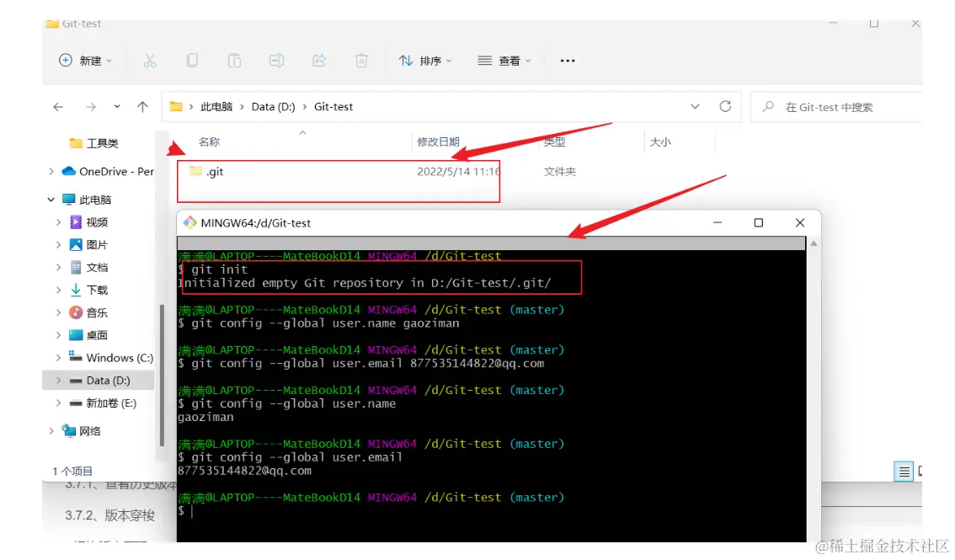
Task: Click the Share icon in Explorer toolbar
Action: [319, 61]
